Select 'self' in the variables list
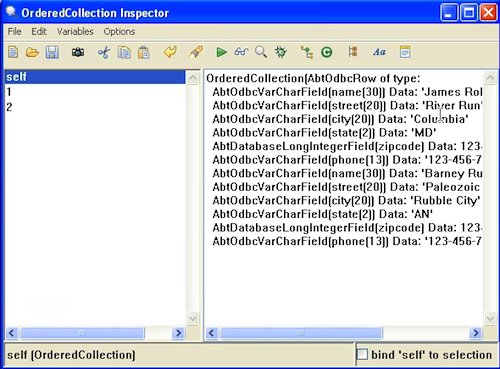500x369 pixels. click(95, 77)
